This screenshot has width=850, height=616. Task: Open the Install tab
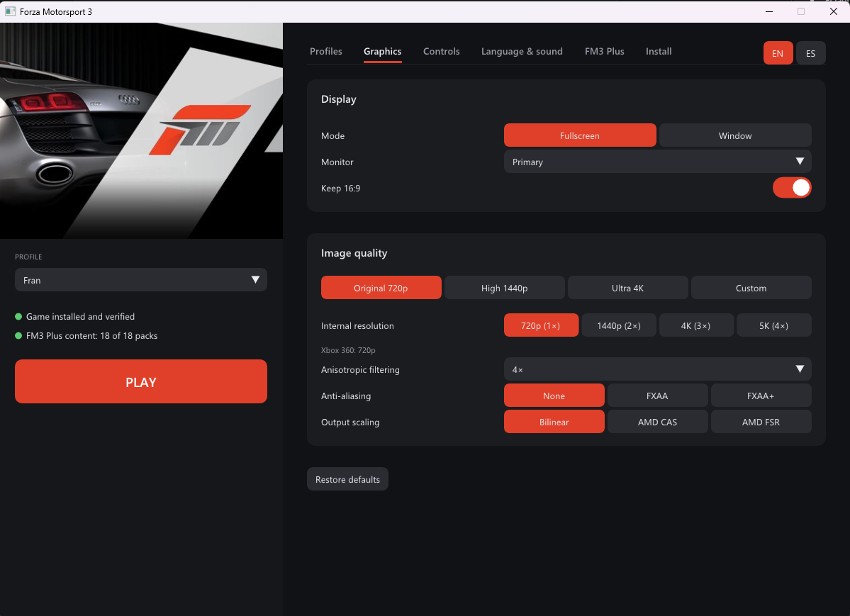click(x=658, y=52)
